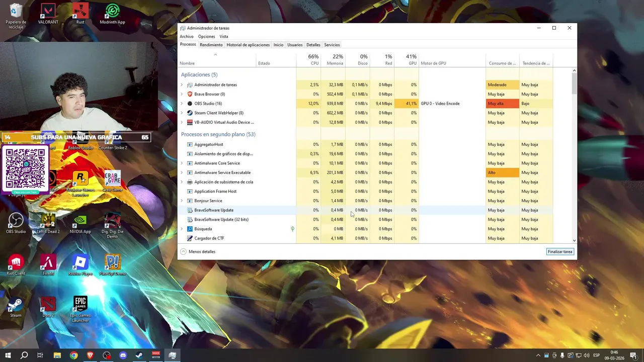Open the PlateUp! Demo desktop shortcut
The image size is (644, 362).
[113, 265]
